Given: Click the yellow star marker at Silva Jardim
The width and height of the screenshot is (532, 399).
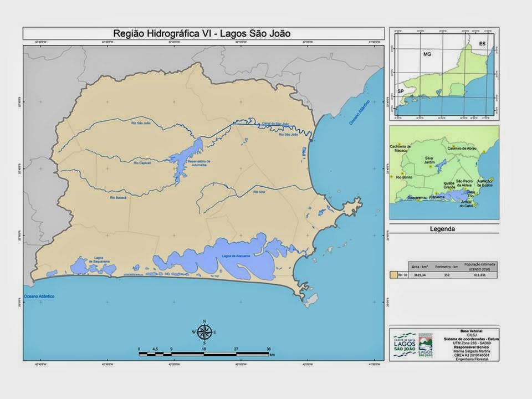Looking at the screenshot, I should pyautogui.click(x=431, y=167).
